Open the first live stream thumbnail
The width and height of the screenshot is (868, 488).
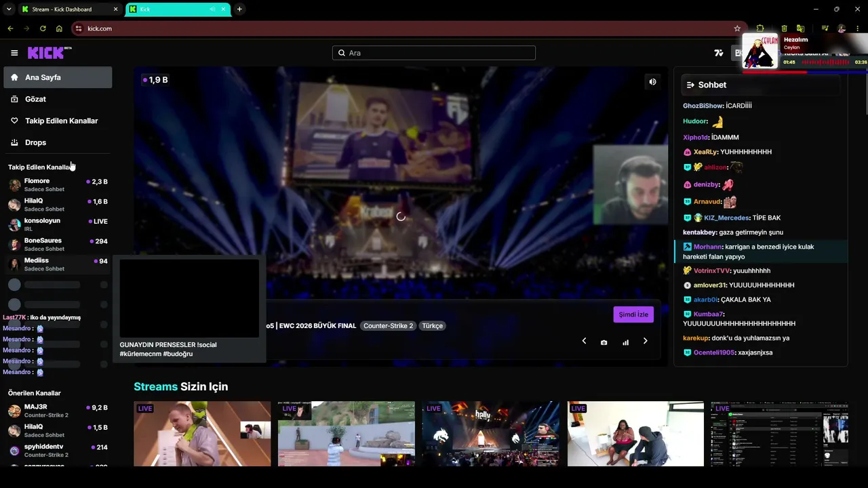(202, 434)
